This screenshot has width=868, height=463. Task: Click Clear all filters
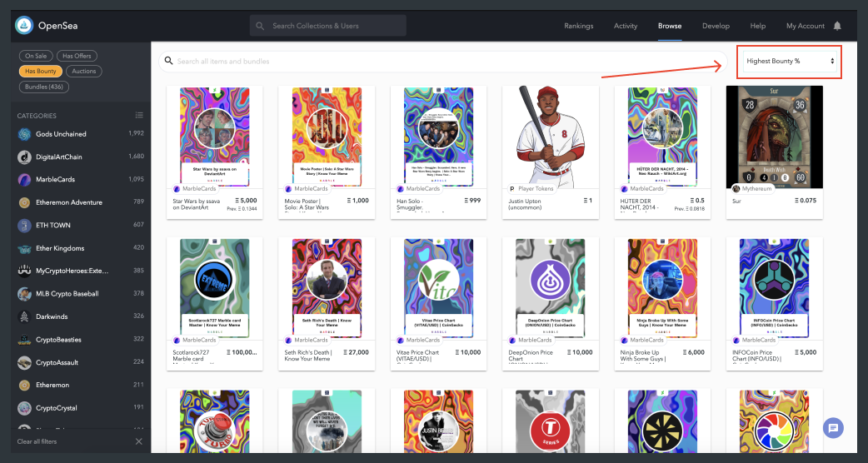37,441
